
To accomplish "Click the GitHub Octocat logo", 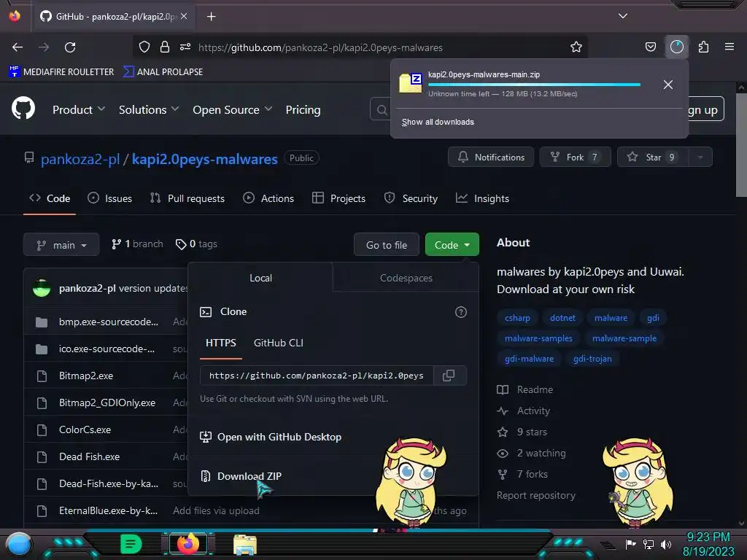I will (23, 109).
